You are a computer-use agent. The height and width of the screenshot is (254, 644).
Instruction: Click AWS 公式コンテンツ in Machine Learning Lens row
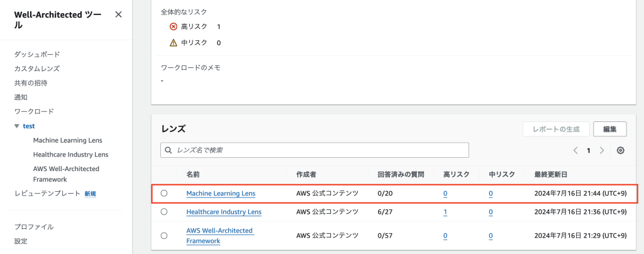tap(327, 193)
